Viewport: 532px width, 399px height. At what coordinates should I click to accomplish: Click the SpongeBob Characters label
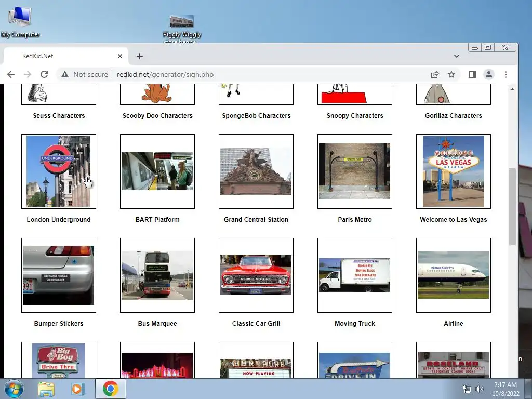256,116
